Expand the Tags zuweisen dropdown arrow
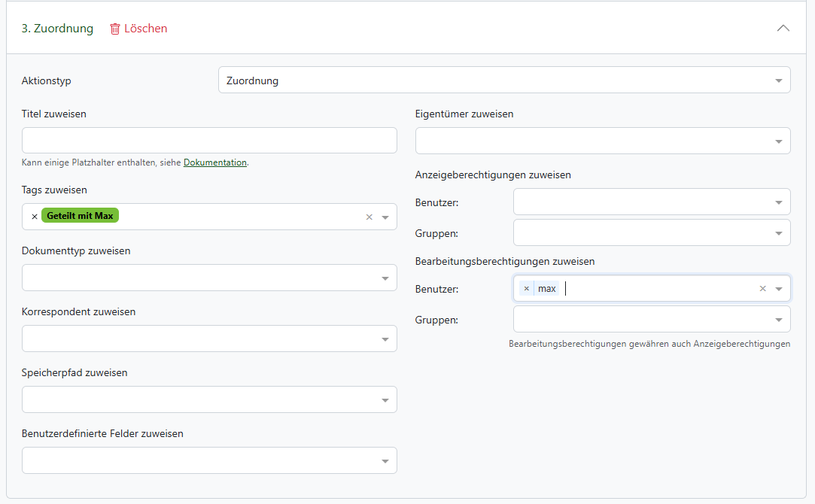Image resolution: width=815 pixels, height=504 pixels. coord(385,217)
